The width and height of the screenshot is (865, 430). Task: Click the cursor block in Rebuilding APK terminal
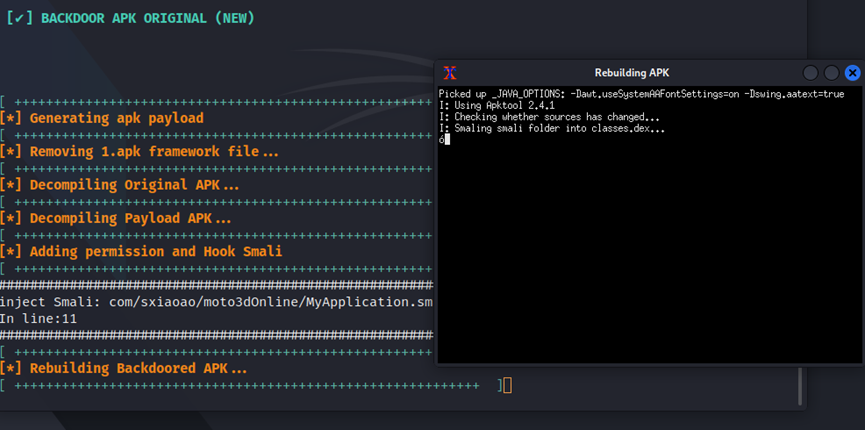tap(447, 140)
